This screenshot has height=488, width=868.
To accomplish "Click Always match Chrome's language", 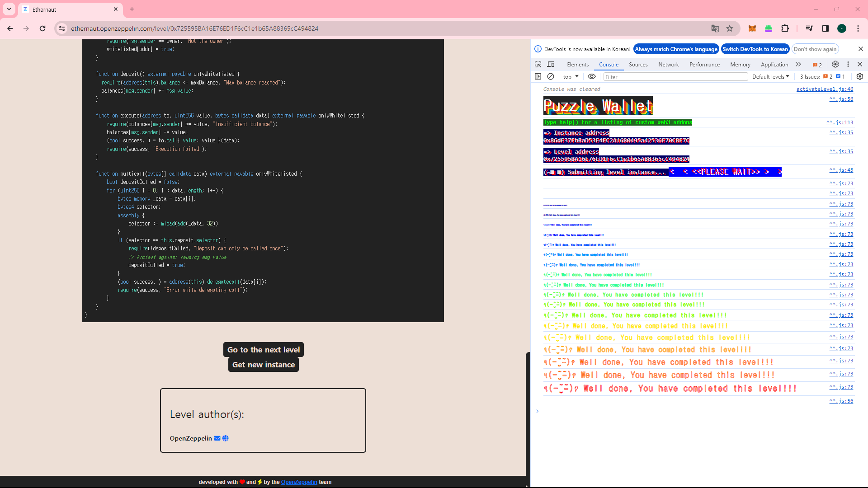I will 676,49.
